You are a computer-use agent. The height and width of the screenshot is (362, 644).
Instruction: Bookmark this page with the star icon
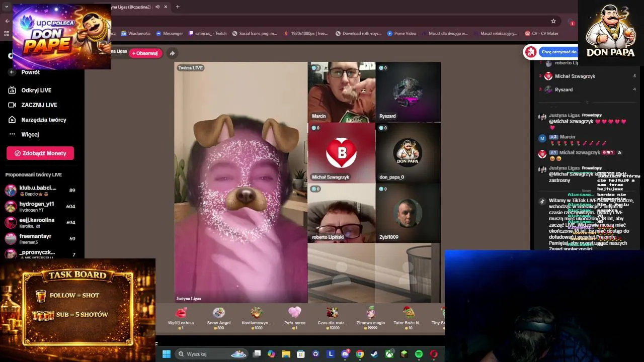[553, 21]
